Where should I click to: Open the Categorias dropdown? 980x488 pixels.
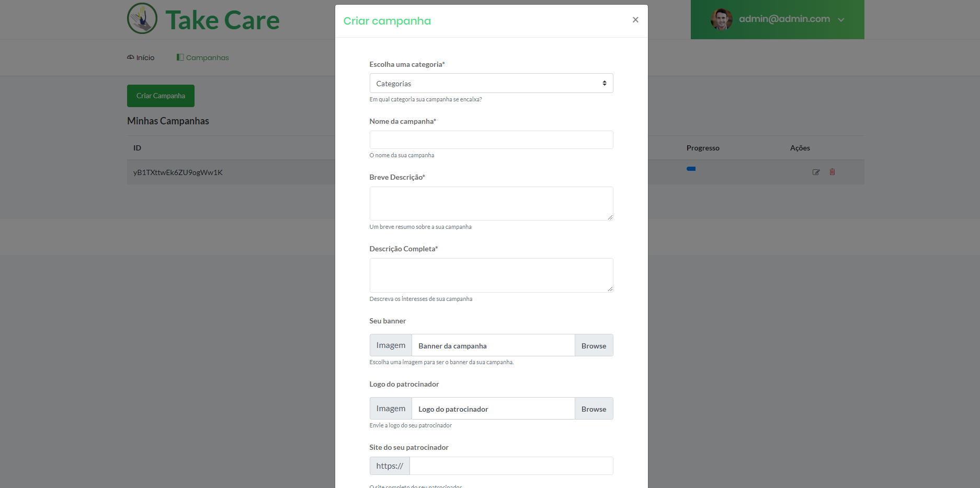[491, 83]
